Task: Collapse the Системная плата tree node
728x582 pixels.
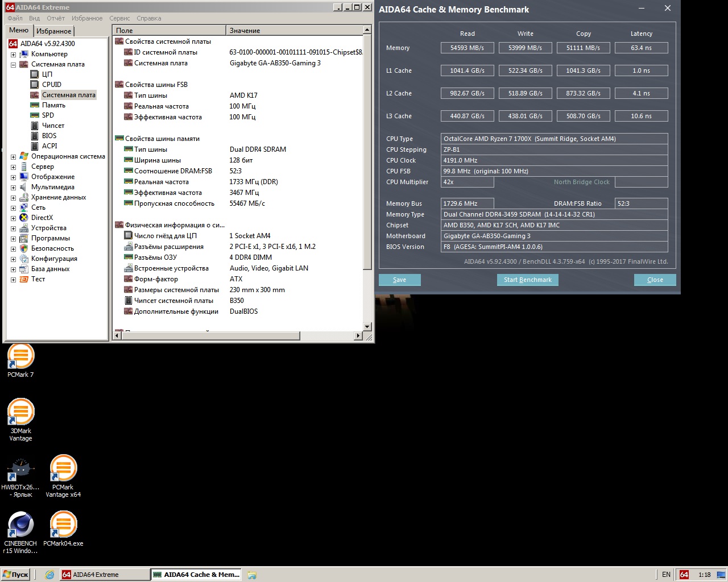Action: pos(13,65)
